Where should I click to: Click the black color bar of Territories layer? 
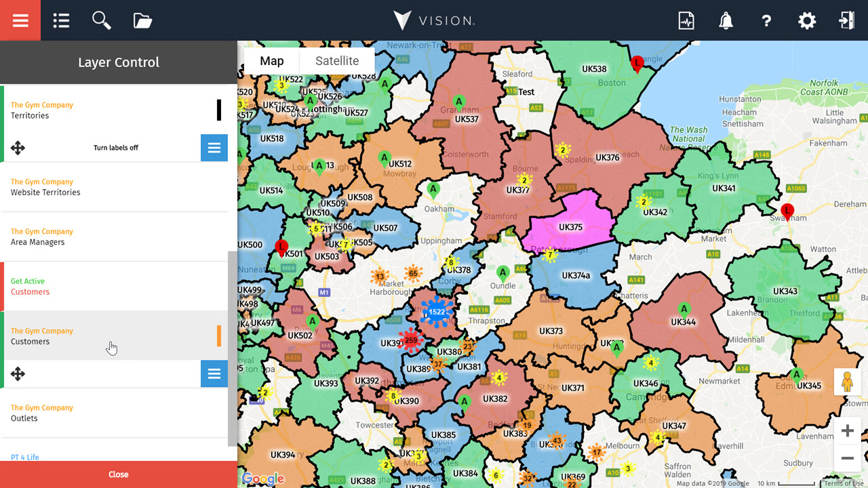pos(219,110)
